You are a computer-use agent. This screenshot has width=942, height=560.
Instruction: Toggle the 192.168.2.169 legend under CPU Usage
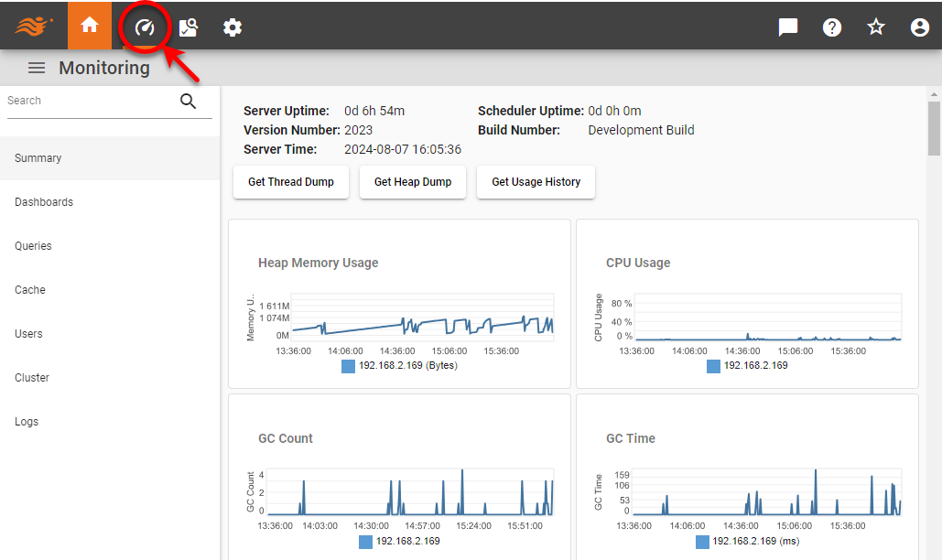[747, 365]
